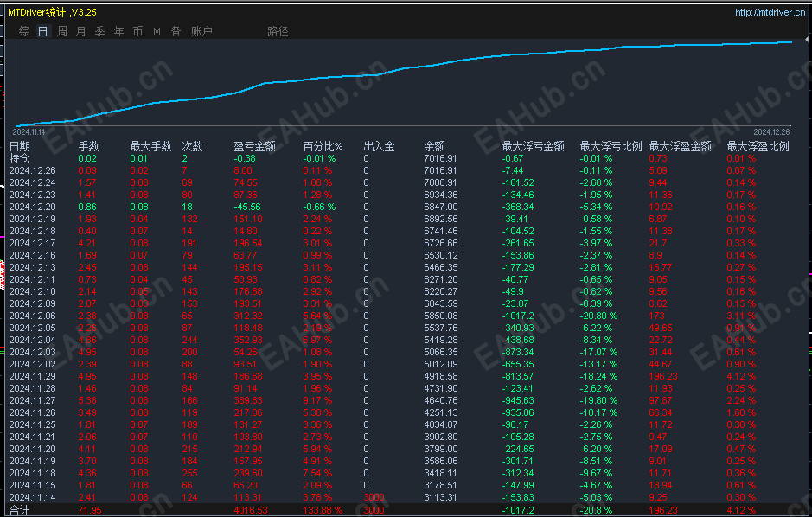812x517 pixels.
Task: Select the 日 daily statistics tab
Action: [x=43, y=32]
